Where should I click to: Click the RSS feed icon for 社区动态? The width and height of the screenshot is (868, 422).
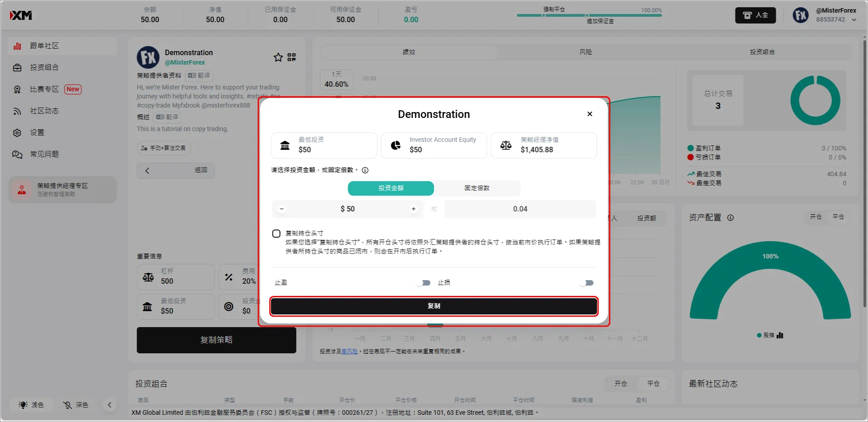[17, 111]
